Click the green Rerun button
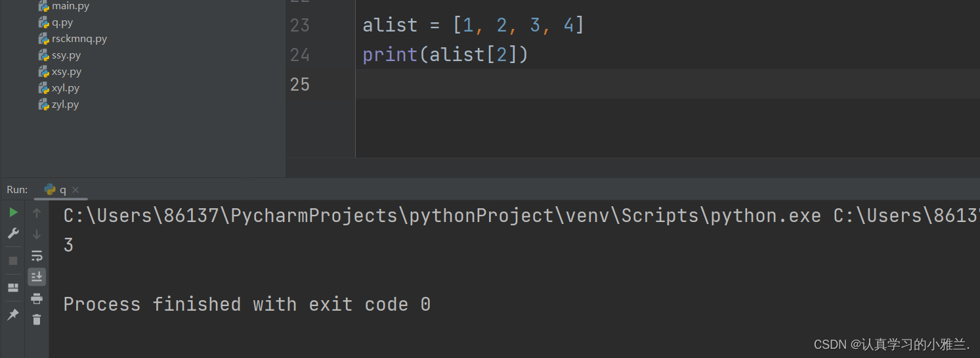Viewport: 980px width, 358px height. pos(13,212)
